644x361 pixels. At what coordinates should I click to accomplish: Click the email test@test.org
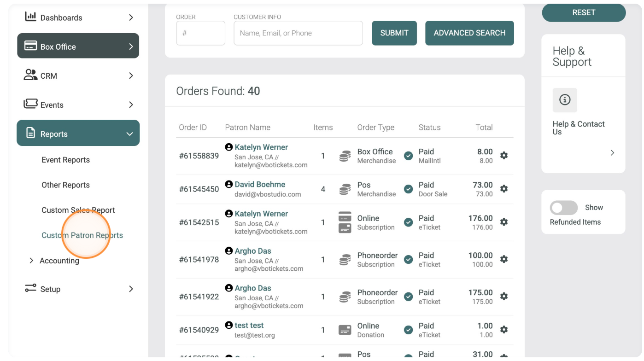click(255, 335)
